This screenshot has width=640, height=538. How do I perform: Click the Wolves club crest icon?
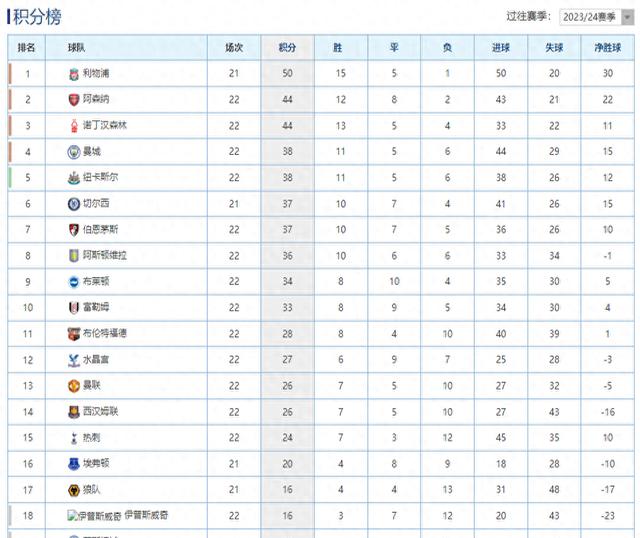tap(74, 490)
